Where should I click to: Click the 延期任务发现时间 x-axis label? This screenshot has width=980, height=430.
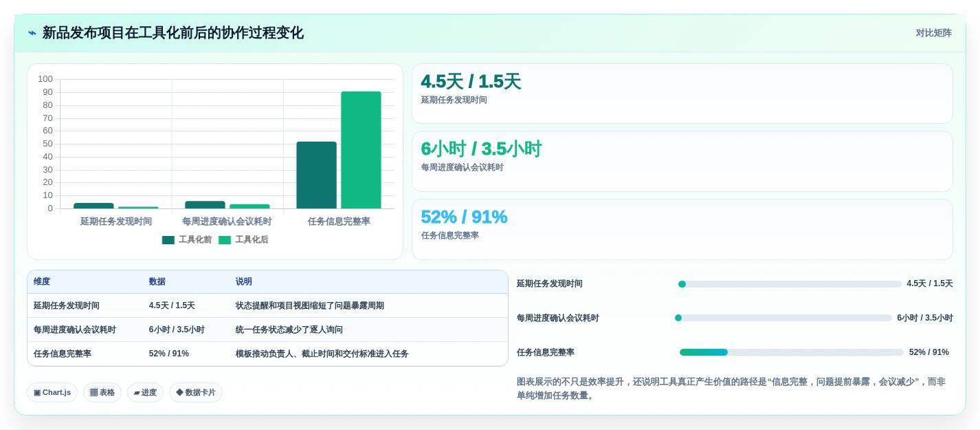tap(116, 222)
